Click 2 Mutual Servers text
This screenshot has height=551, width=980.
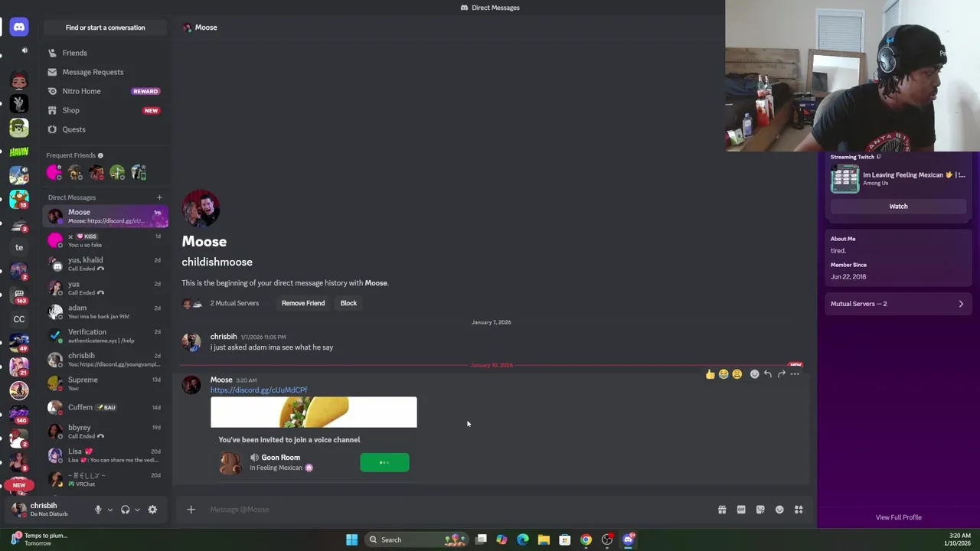pyautogui.click(x=234, y=303)
